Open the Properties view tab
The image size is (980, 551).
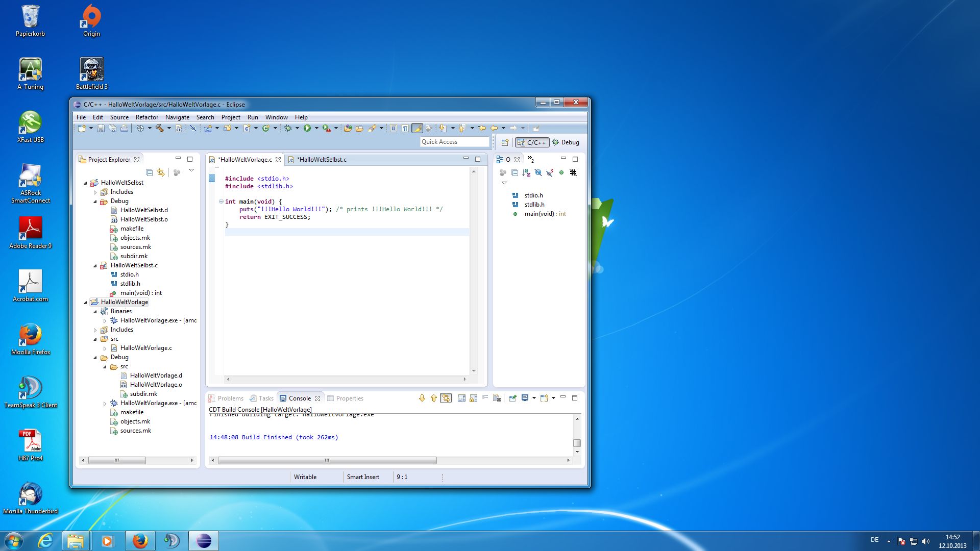click(346, 398)
